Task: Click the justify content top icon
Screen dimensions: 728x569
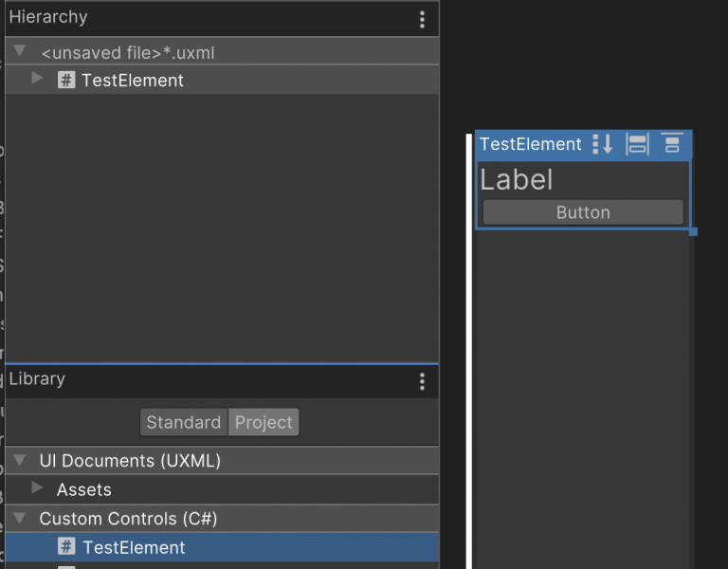Action: pyautogui.click(x=672, y=144)
